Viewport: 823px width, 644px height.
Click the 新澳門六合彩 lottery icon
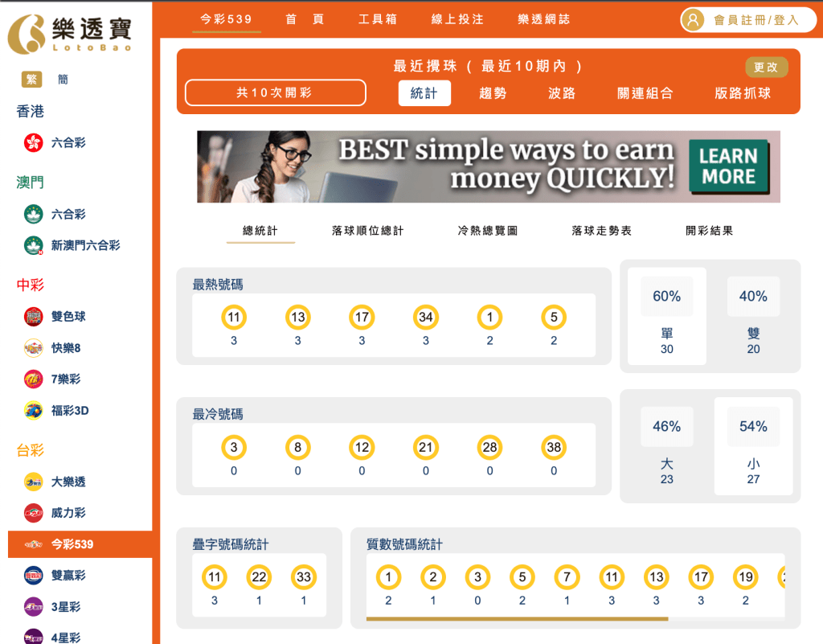point(33,245)
